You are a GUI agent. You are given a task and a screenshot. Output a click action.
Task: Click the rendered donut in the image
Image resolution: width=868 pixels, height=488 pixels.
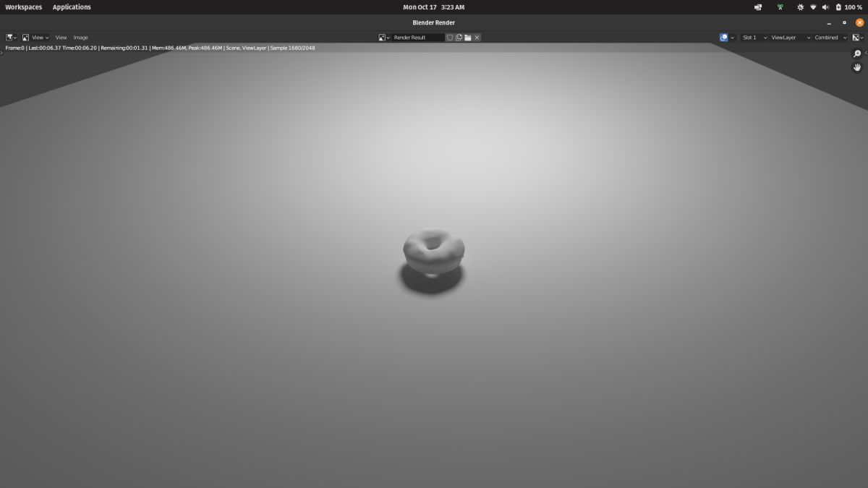pyautogui.click(x=433, y=252)
